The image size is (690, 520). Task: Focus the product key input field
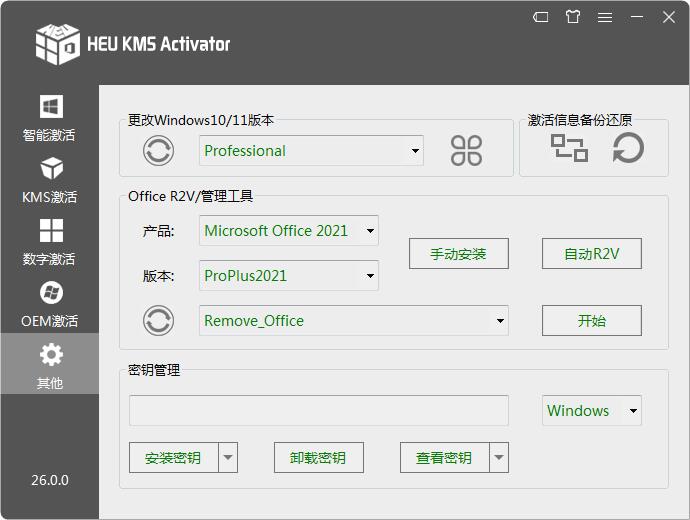(319, 410)
